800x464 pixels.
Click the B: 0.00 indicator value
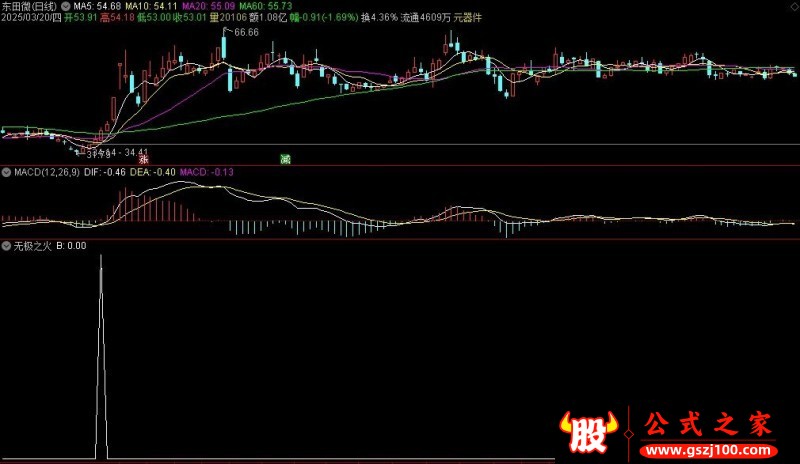71,246
